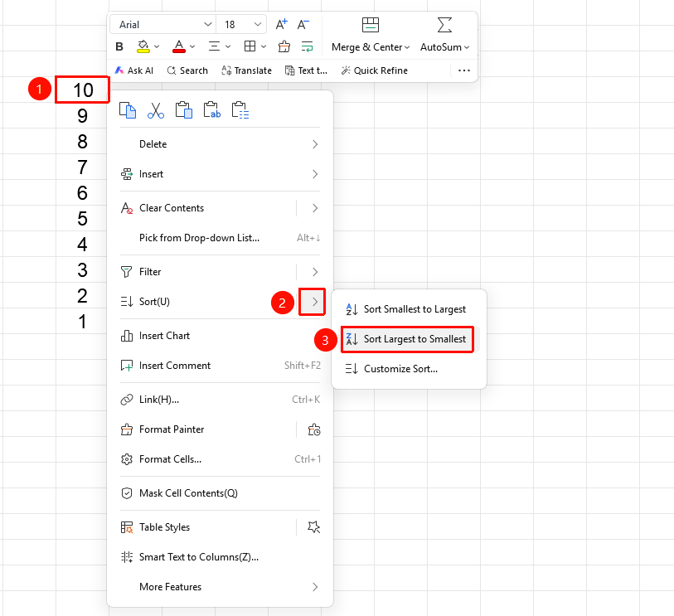Screen dimensions: 674x616
Task: Click the Cut scissors icon
Action: [156, 110]
